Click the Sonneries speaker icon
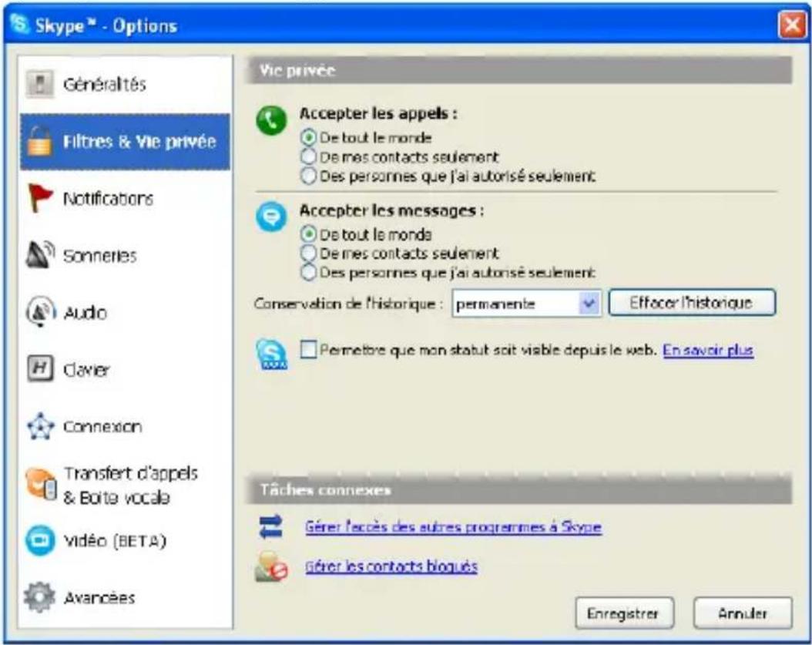812x645 pixels. point(40,254)
